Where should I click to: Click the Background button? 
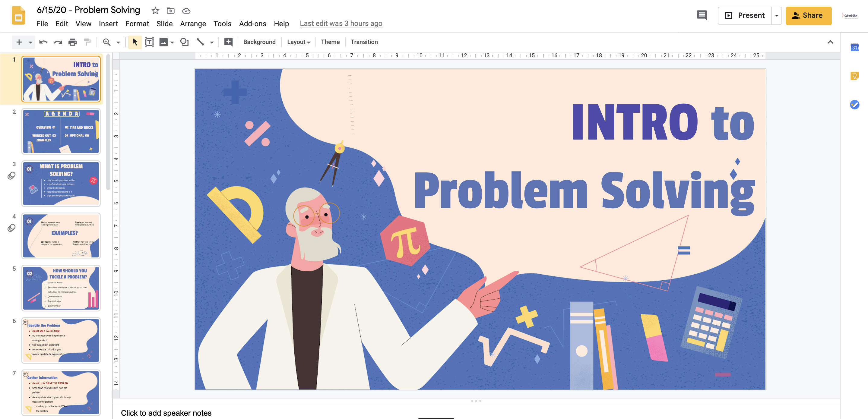click(259, 42)
